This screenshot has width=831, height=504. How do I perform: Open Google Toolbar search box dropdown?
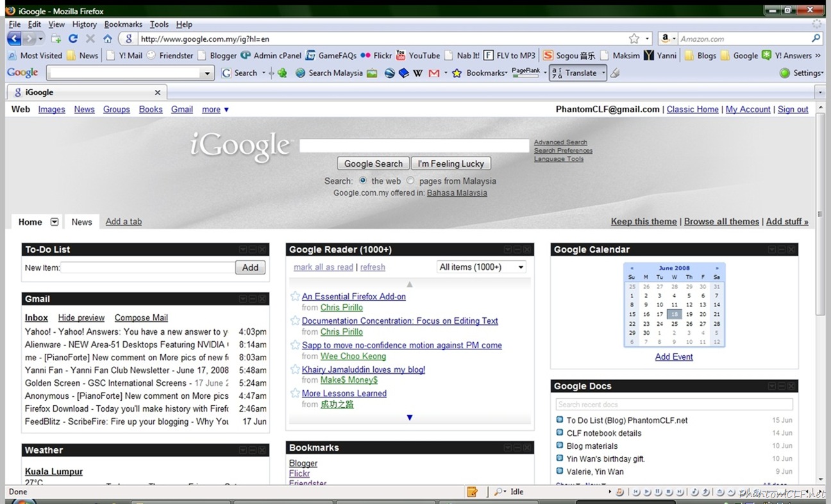[206, 73]
